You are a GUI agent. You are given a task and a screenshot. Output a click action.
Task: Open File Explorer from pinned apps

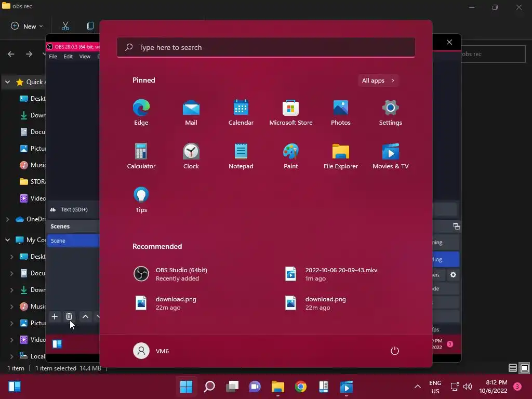341,156
